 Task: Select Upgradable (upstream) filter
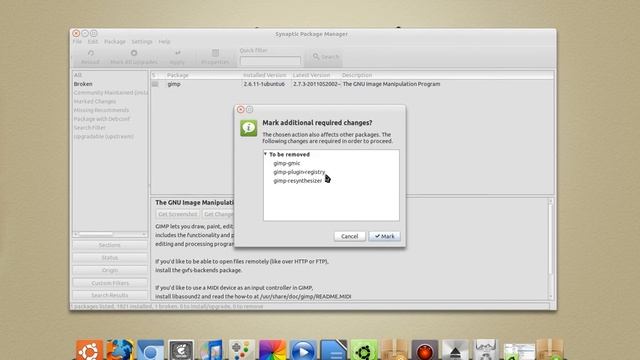pyautogui.click(x=104, y=136)
